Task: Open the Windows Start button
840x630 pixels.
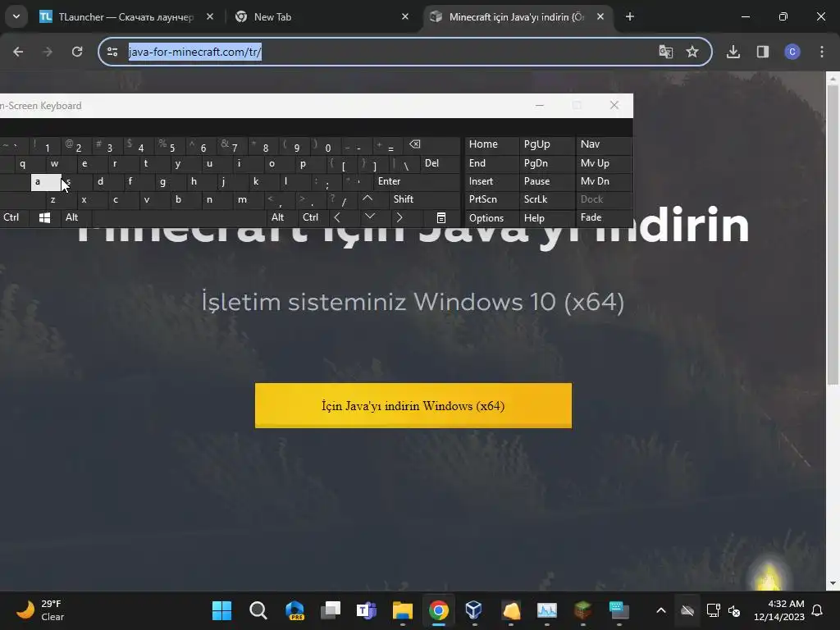Action: coord(221,610)
